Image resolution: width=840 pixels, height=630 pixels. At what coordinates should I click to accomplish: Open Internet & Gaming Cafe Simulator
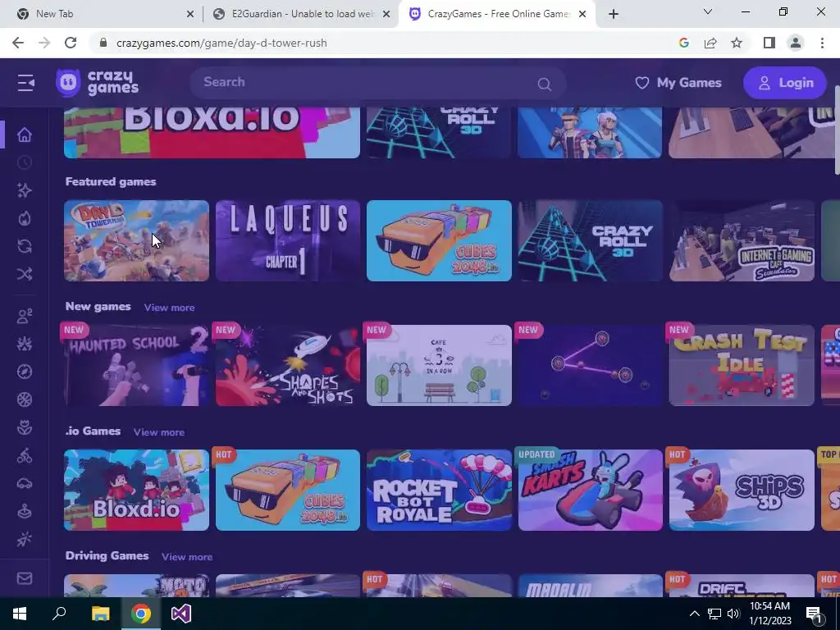742,240
